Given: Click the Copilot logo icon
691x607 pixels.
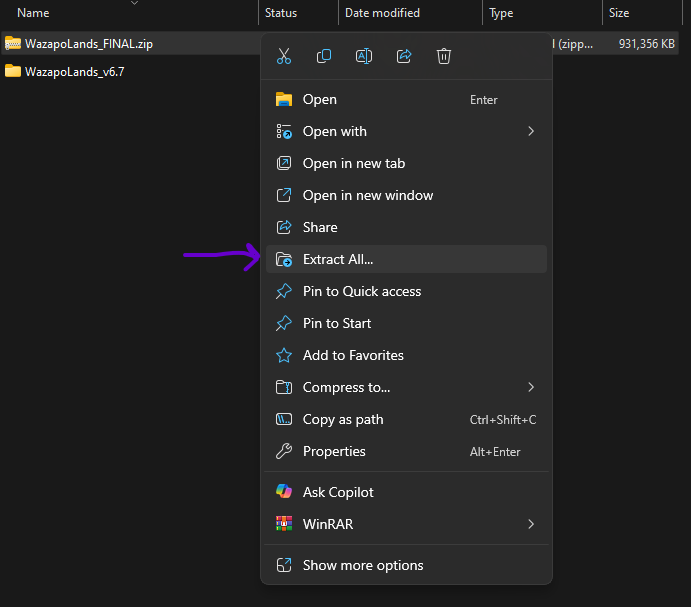Looking at the screenshot, I should point(284,492).
